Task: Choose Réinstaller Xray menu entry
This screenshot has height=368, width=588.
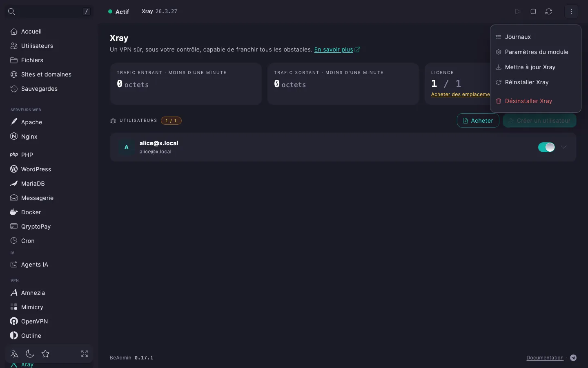Action: (x=536, y=82)
